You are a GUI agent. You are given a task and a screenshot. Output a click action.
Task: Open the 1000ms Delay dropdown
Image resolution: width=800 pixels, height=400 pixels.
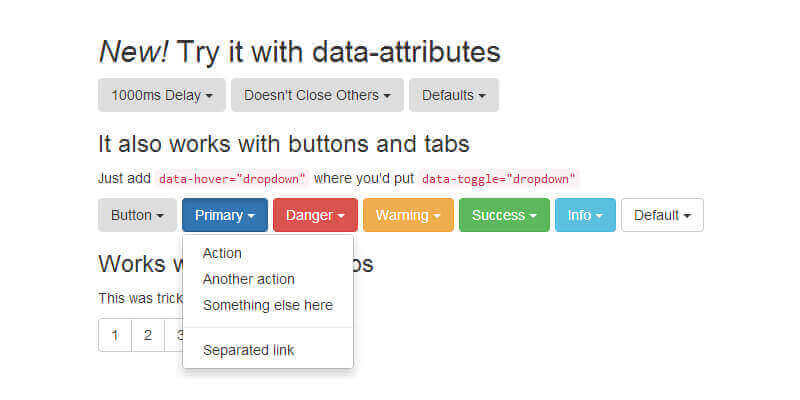(x=161, y=95)
